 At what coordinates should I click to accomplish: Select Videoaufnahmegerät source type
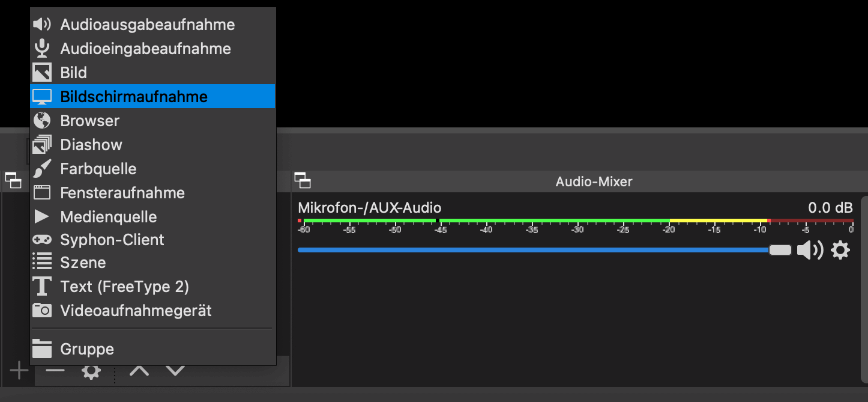coord(135,311)
